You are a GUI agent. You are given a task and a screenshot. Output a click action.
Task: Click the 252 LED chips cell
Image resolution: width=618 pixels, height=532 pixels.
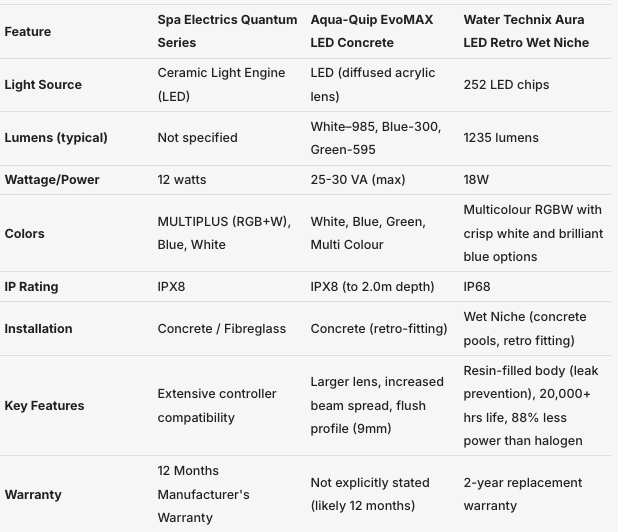tap(506, 85)
